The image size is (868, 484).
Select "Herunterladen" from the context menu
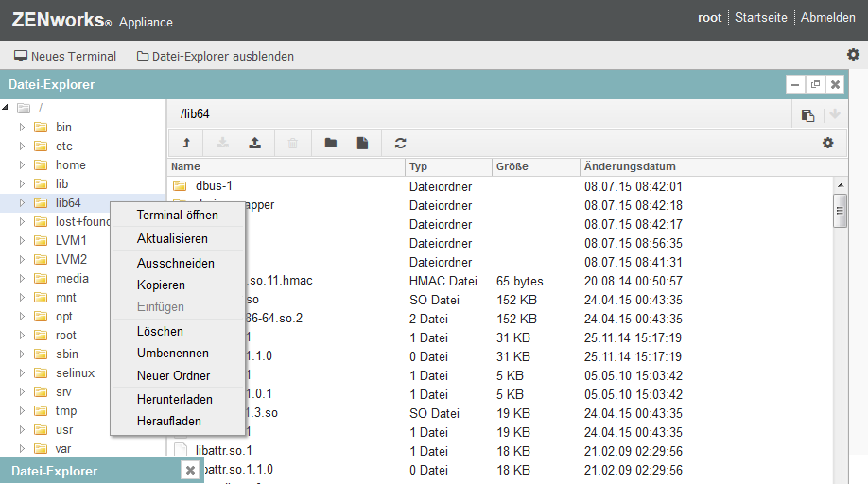click(174, 400)
